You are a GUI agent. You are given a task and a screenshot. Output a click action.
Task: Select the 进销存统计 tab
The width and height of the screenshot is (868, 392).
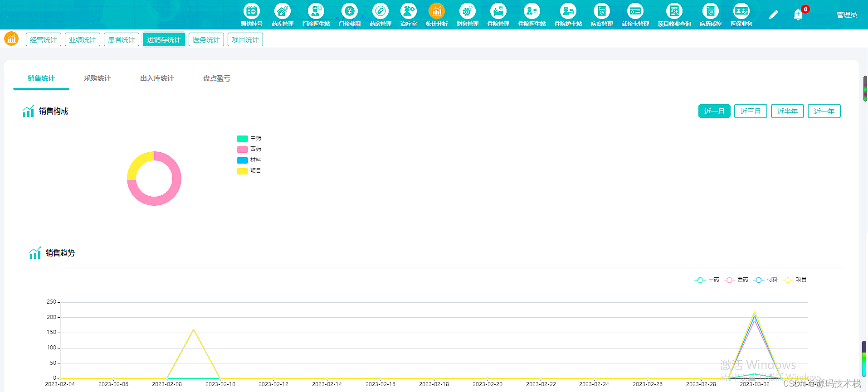click(164, 39)
